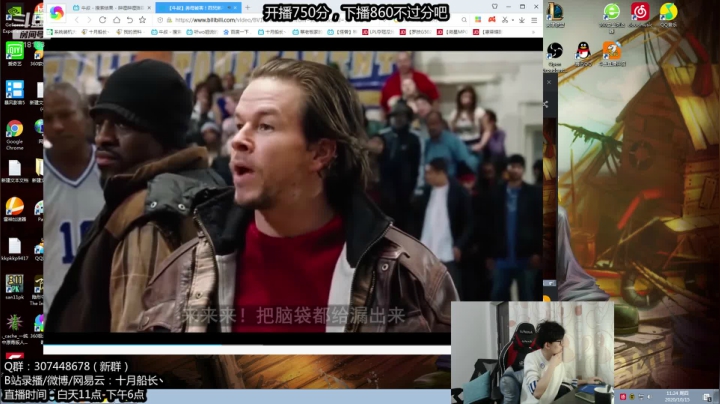The width and height of the screenshot is (720, 404).
Task: Close the side panel with X
Action: (549, 83)
